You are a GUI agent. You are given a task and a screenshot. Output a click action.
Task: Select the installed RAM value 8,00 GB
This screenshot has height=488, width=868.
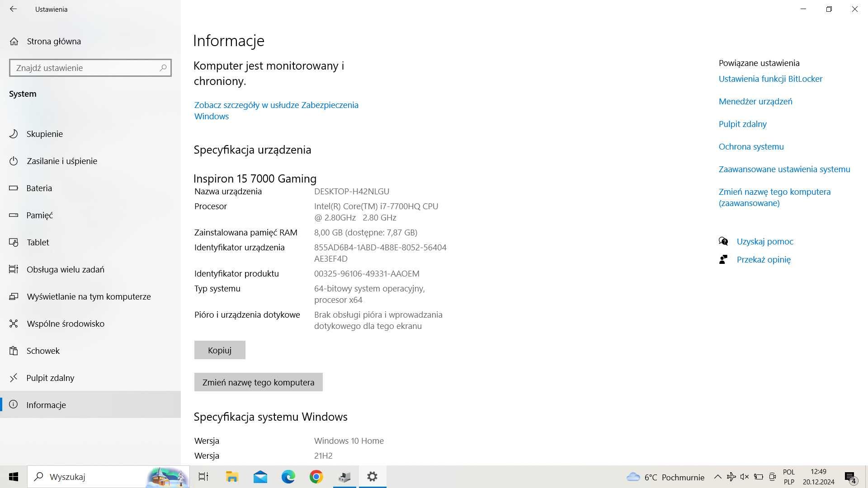click(x=366, y=232)
